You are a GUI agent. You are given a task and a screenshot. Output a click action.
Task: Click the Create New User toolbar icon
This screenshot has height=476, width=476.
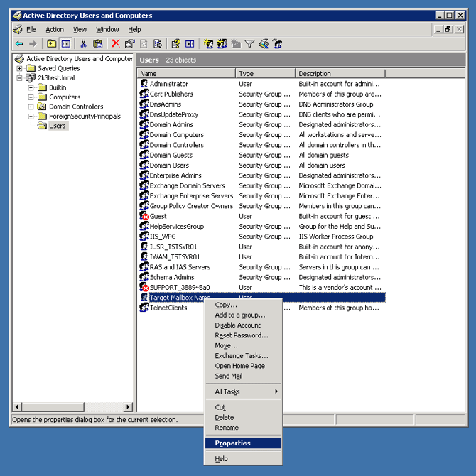pos(208,44)
